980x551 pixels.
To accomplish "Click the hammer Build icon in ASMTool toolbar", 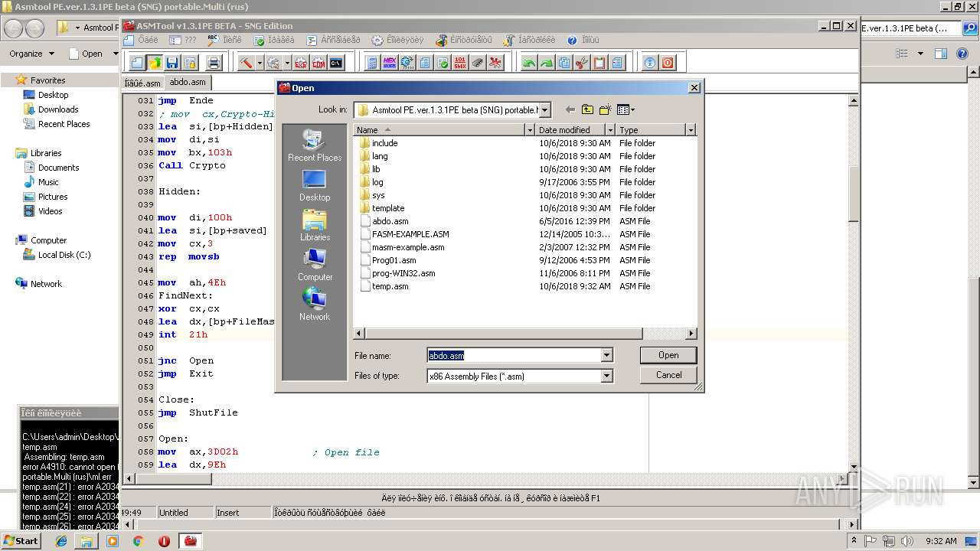I will coord(245,63).
